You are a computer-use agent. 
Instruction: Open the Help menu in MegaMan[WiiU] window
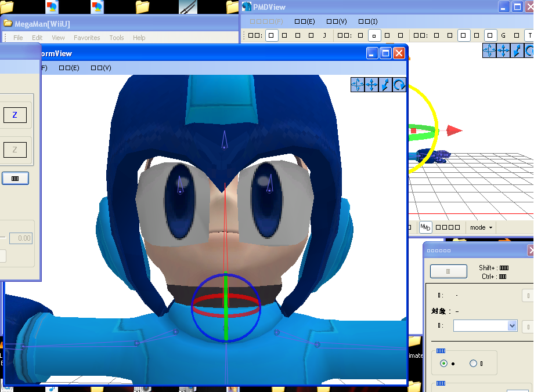(139, 38)
